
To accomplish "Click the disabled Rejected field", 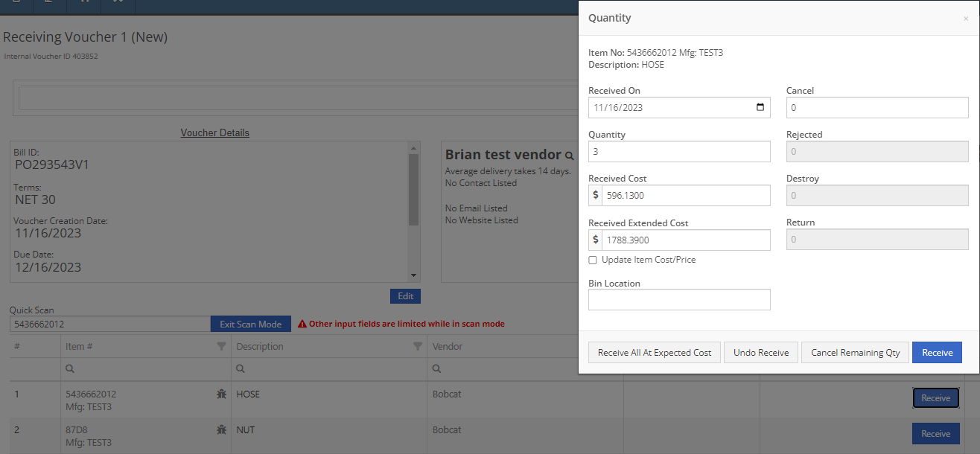I will pyautogui.click(x=877, y=151).
